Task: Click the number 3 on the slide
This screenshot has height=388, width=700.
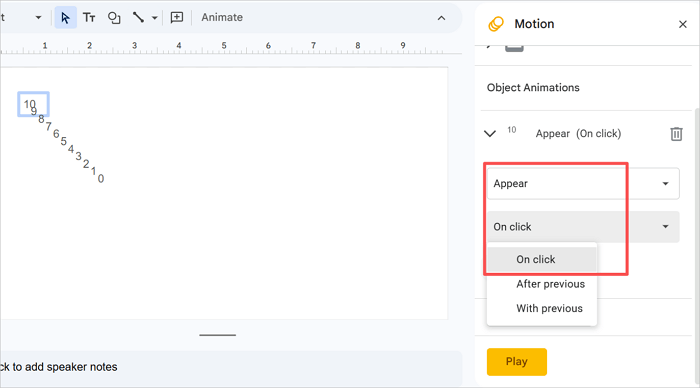Action: coord(79,156)
